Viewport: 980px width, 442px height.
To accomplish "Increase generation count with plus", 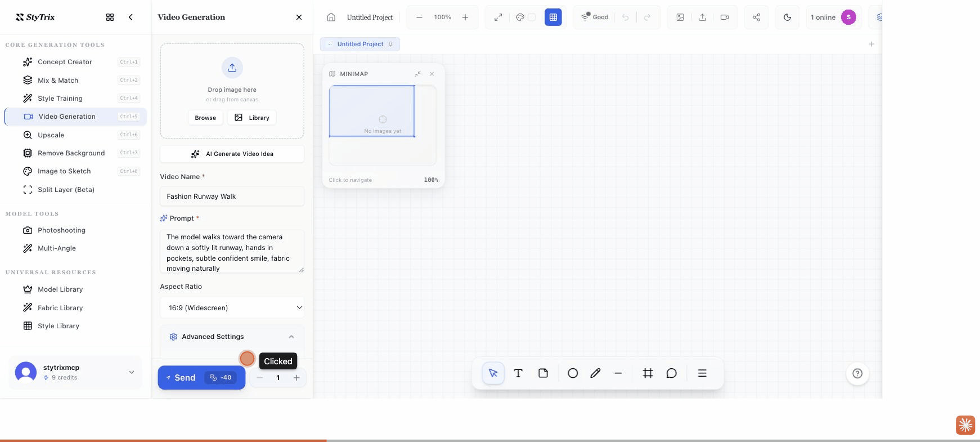I will coord(296,378).
